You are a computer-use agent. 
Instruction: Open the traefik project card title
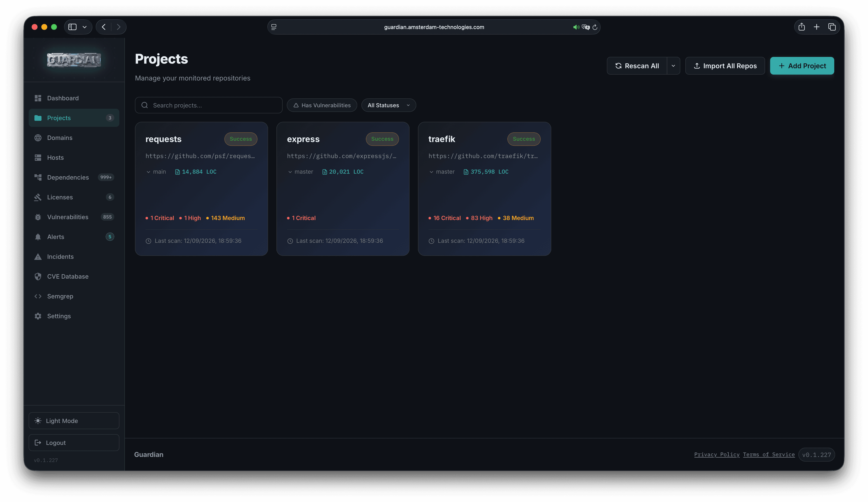[442, 139]
